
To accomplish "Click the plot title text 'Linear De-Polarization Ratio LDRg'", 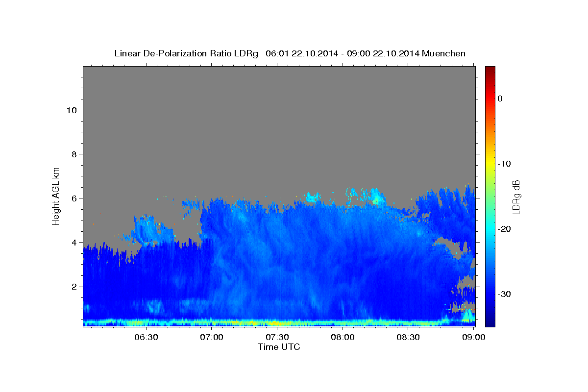I will pos(186,53).
